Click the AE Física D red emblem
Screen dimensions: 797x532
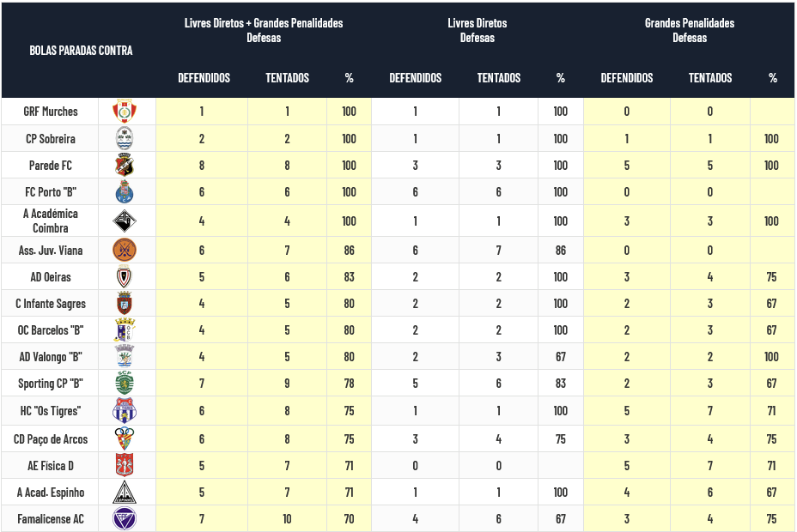coord(125,465)
